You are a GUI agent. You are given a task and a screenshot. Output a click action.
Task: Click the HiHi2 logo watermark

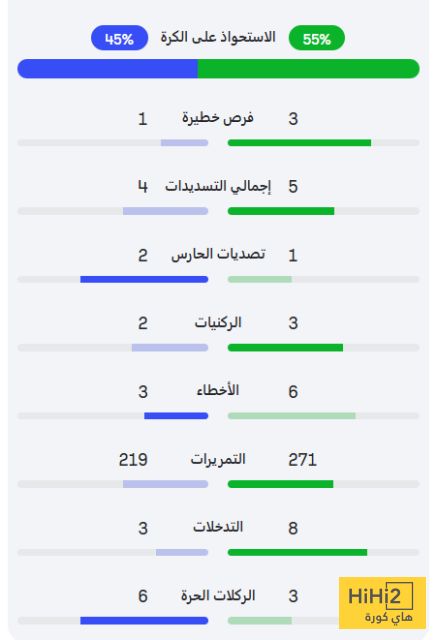[x=382, y=602]
